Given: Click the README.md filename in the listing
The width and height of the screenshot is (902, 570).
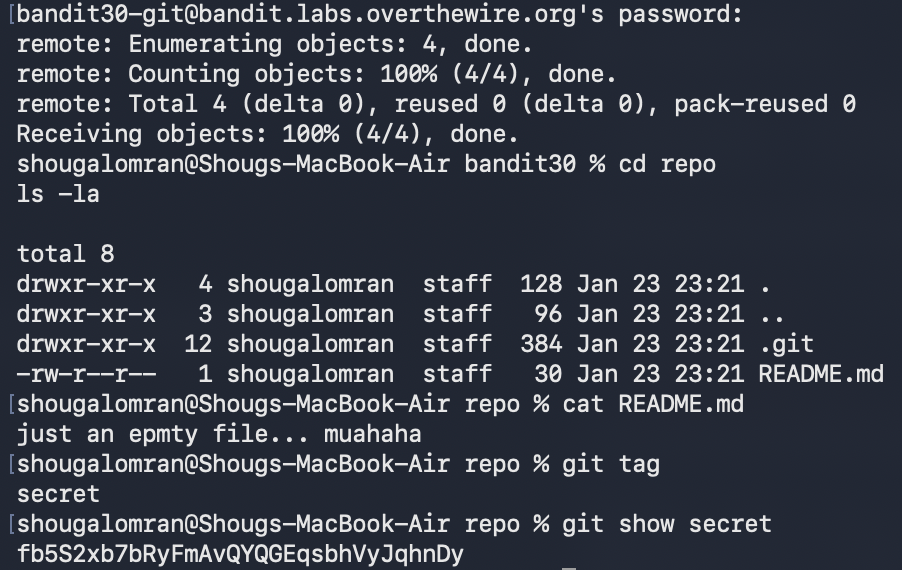Looking at the screenshot, I should (821, 374).
